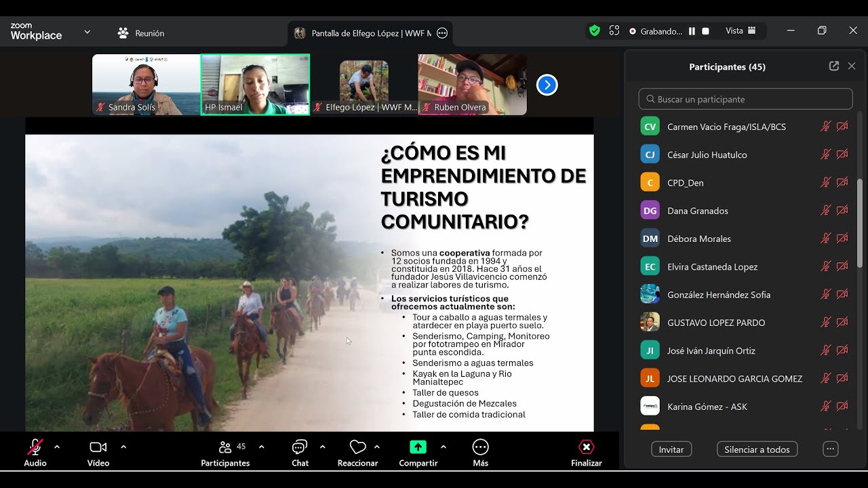
Task: Expand video options arrow beside Vídeo
Action: coord(123,447)
